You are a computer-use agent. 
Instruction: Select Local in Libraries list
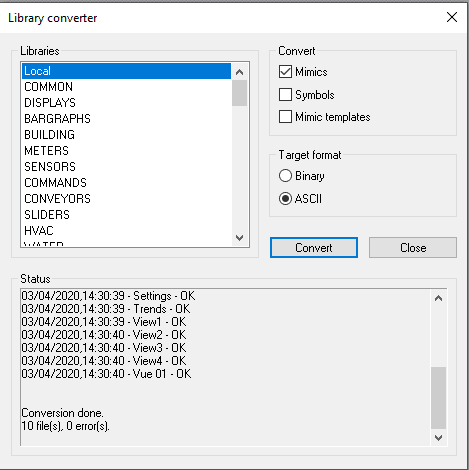point(126,71)
